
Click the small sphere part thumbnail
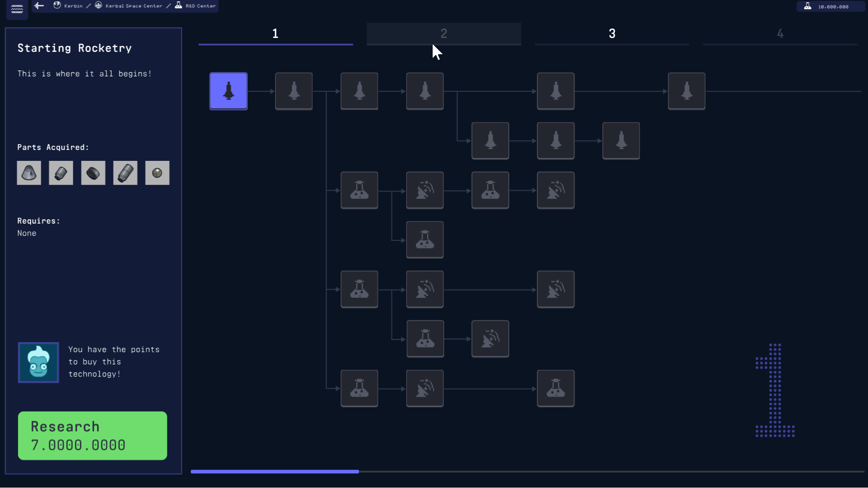(157, 173)
